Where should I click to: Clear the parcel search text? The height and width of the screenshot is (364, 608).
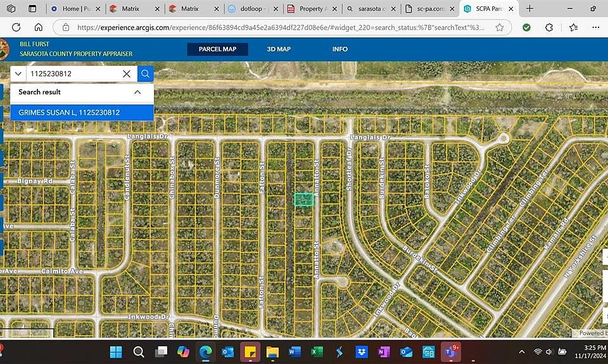127,74
